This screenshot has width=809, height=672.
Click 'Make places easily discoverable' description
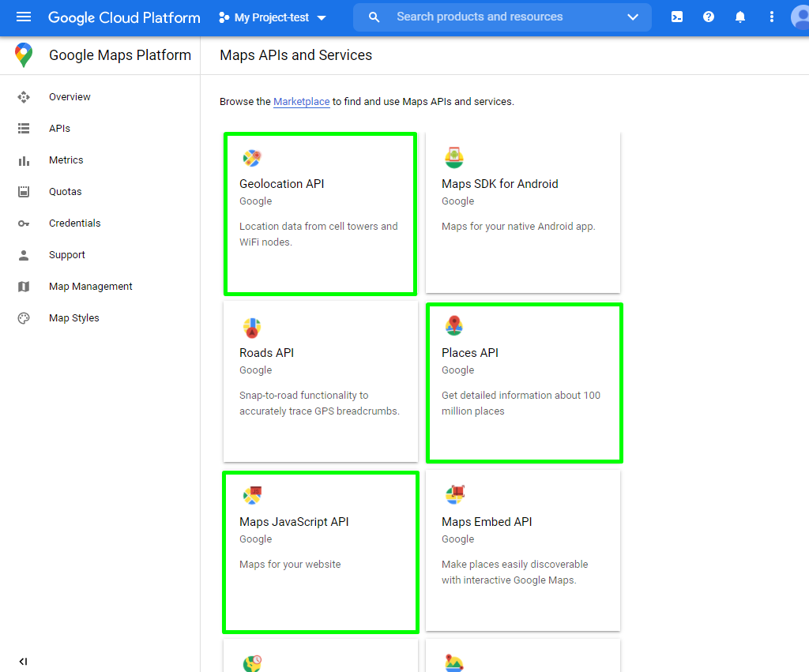pos(515,573)
